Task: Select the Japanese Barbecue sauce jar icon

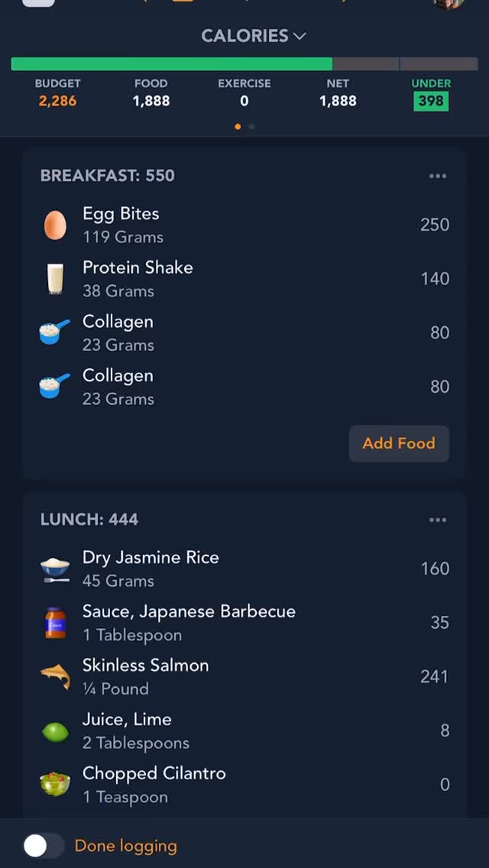Action: tap(54, 621)
